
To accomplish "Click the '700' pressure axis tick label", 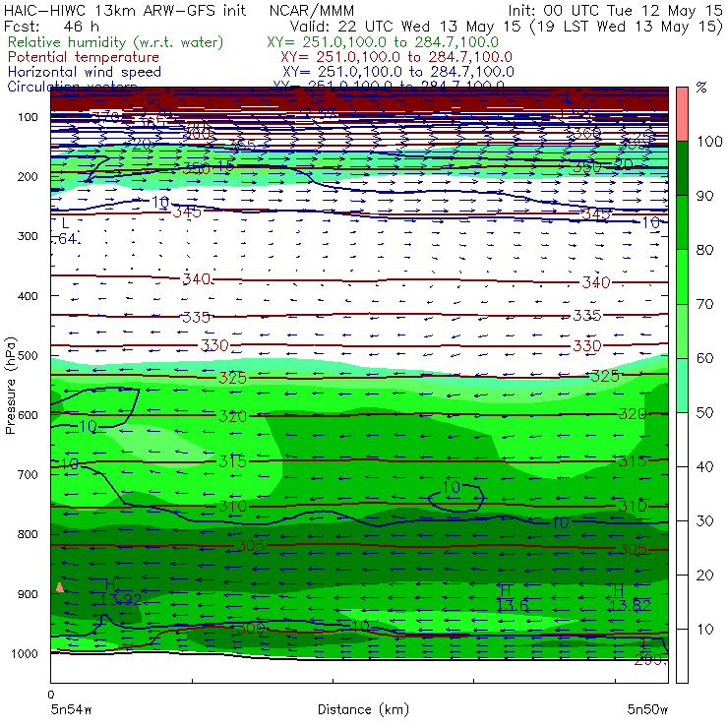I will tap(28, 474).
